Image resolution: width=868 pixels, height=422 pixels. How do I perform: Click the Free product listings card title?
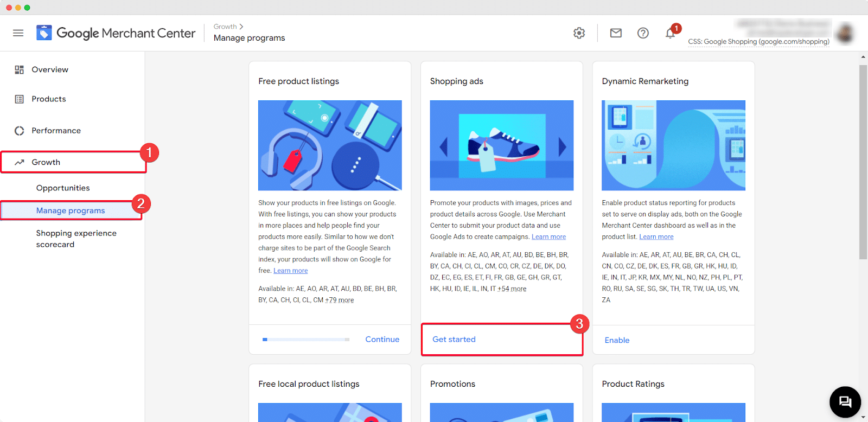(298, 81)
